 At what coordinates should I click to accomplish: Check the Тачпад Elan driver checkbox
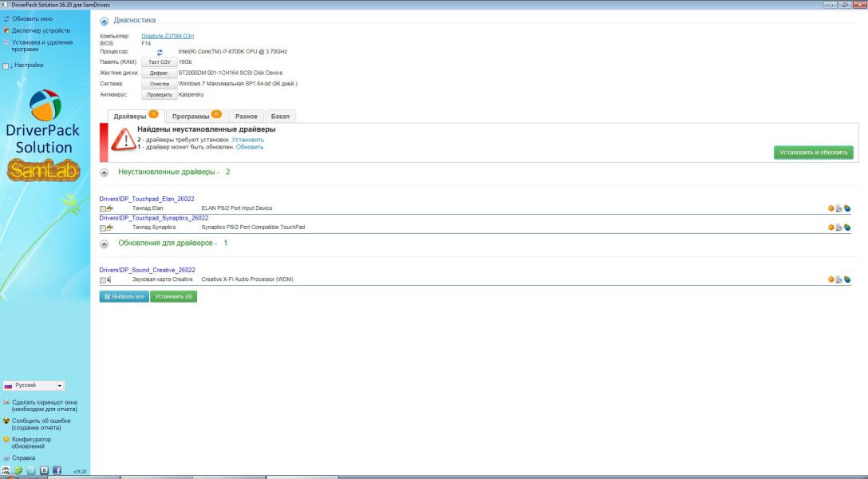[x=103, y=208]
